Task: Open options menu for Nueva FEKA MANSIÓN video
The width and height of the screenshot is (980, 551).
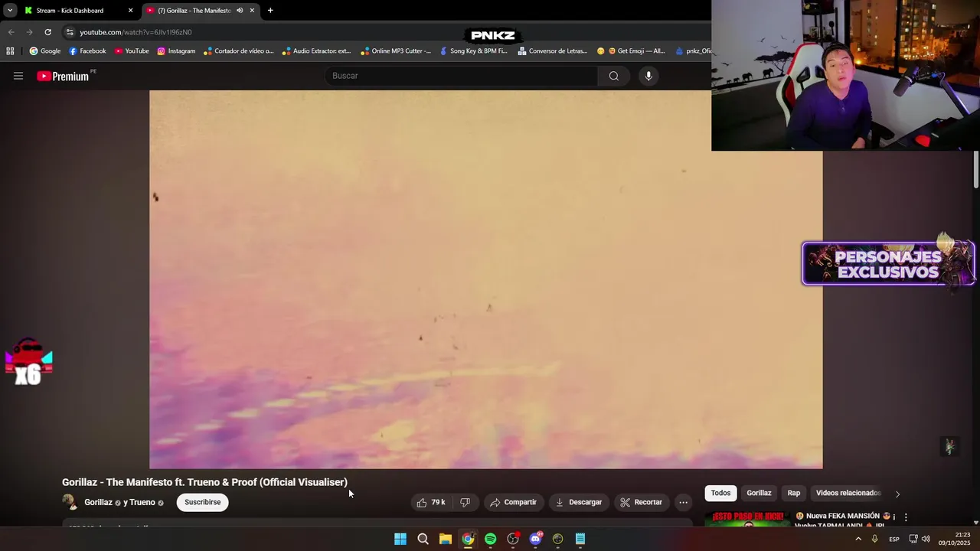Action: point(906,517)
